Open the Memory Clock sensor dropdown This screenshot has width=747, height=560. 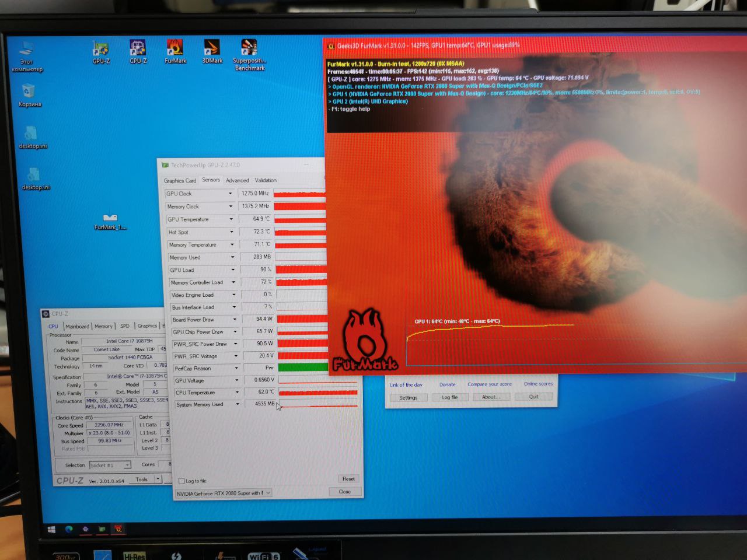pyautogui.click(x=231, y=206)
